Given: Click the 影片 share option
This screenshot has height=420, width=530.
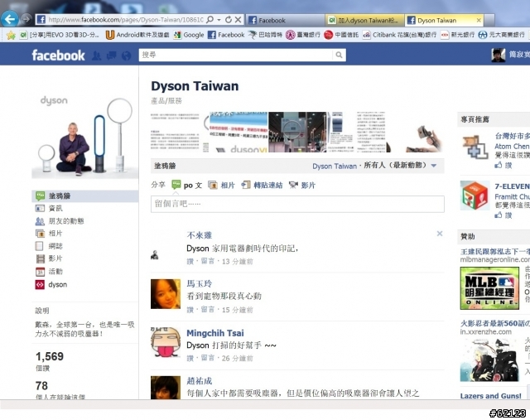Looking at the screenshot, I should tap(302, 186).
